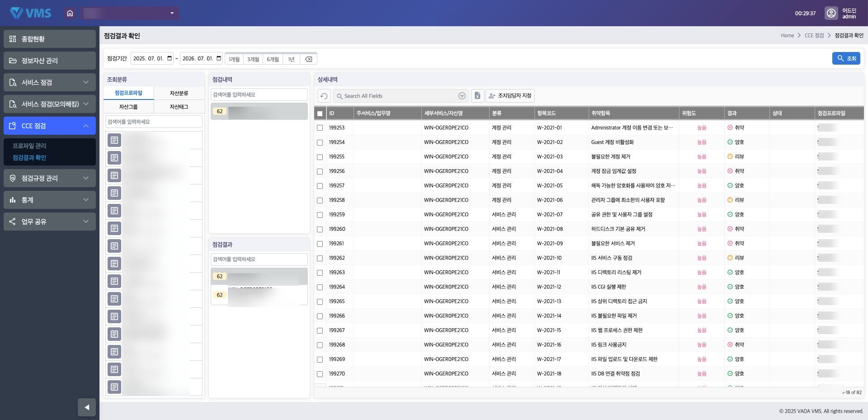Click the refresh icon in 상세내역 toolbar

(324, 96)
